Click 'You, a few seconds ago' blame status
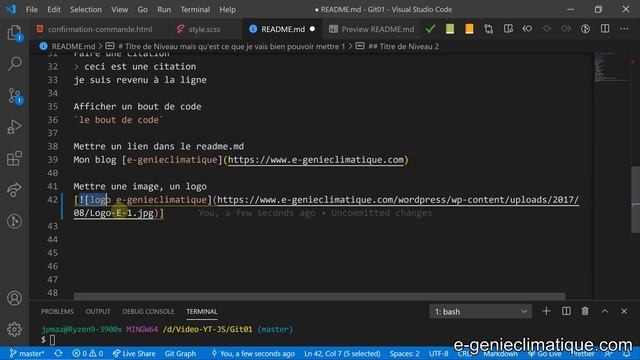 point(253,353)
